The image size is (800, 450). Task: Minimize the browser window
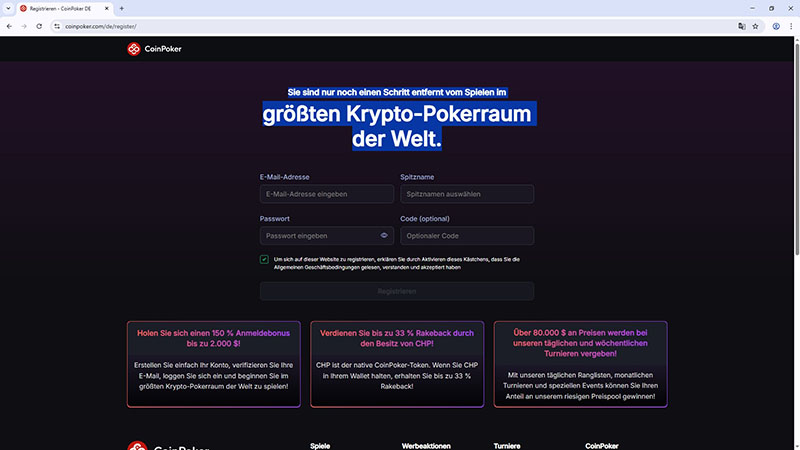pyautogui.click(x=752, y=8)
